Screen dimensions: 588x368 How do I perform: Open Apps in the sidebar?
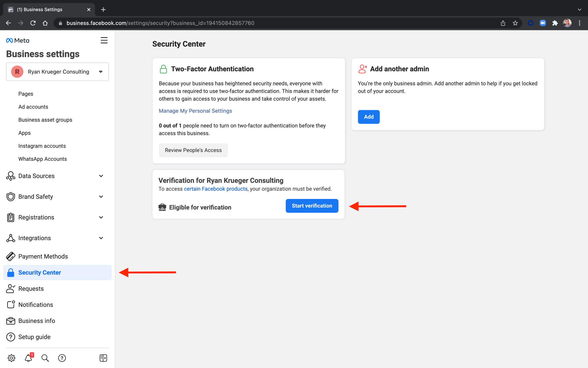point(24,133)
